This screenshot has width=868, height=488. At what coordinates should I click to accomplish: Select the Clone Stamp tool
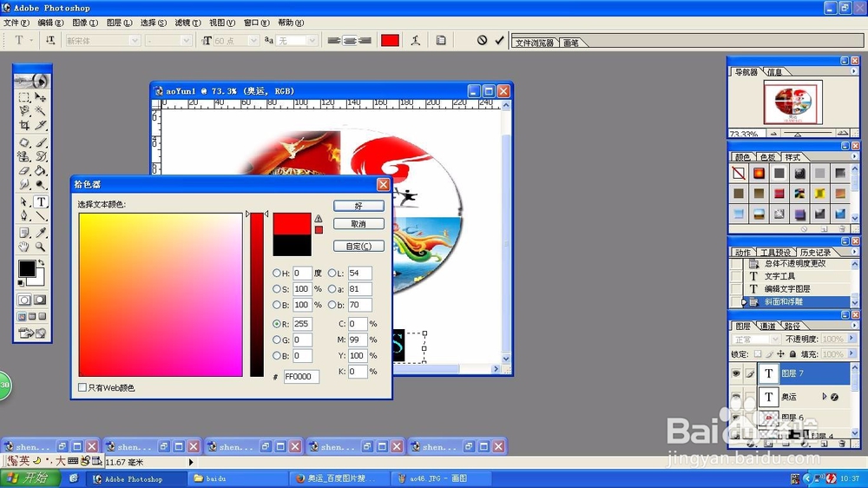(x=23, y=156)
